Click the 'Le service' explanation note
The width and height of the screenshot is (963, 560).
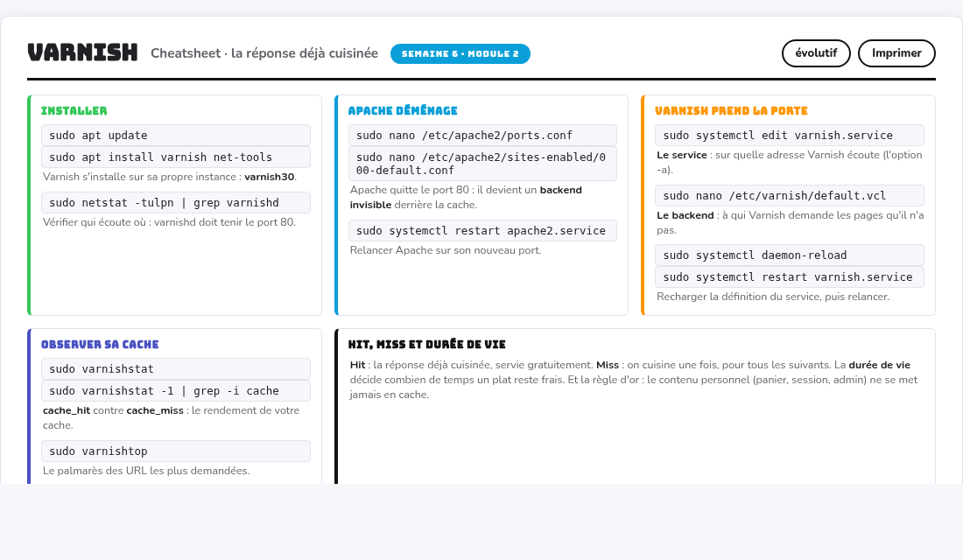click(789, 163)
